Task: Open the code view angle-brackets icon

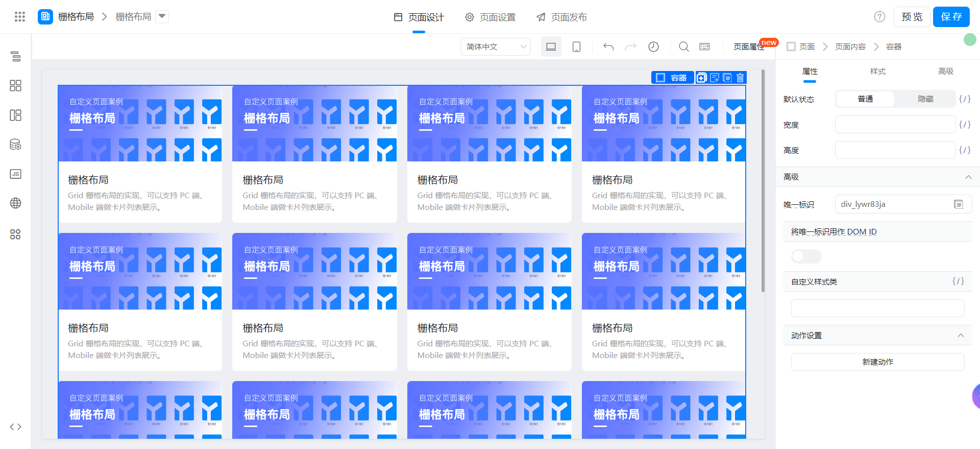Action: (x=16, y=427)
